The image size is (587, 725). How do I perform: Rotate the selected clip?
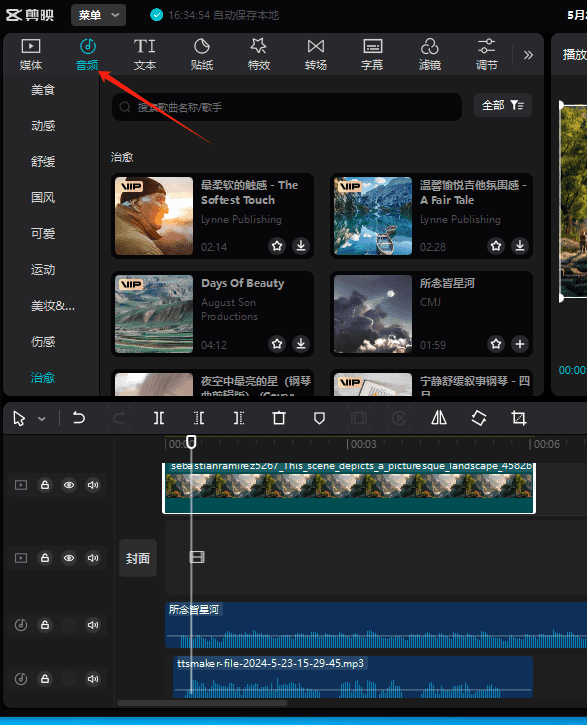pos(479,418)
